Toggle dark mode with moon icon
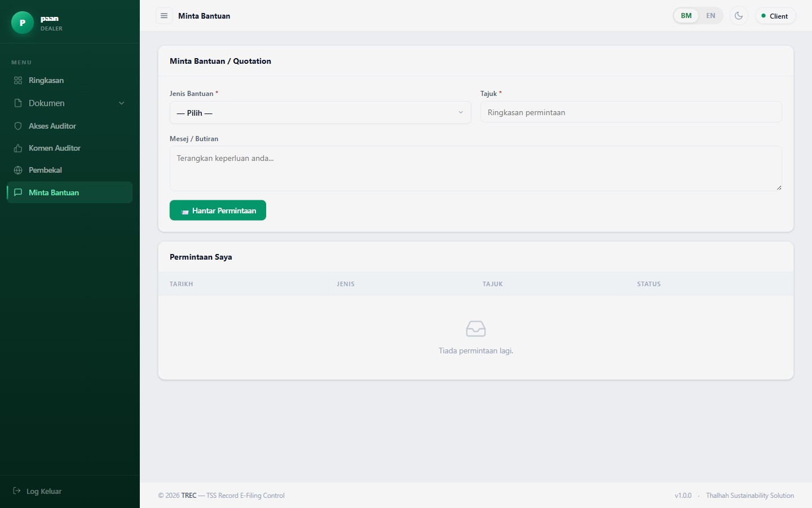This screenshot has width=812, height=508. [x=739, y=16]
